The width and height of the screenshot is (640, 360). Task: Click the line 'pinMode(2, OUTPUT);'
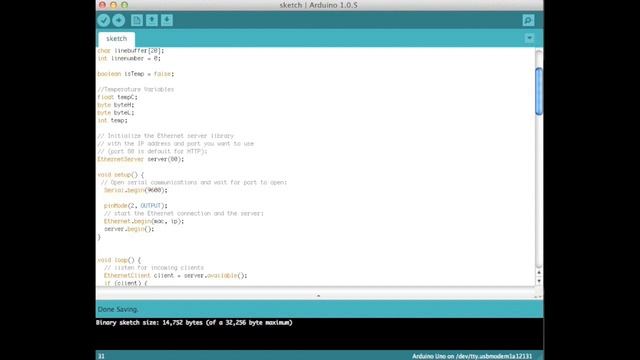click(x=136, y=206)
